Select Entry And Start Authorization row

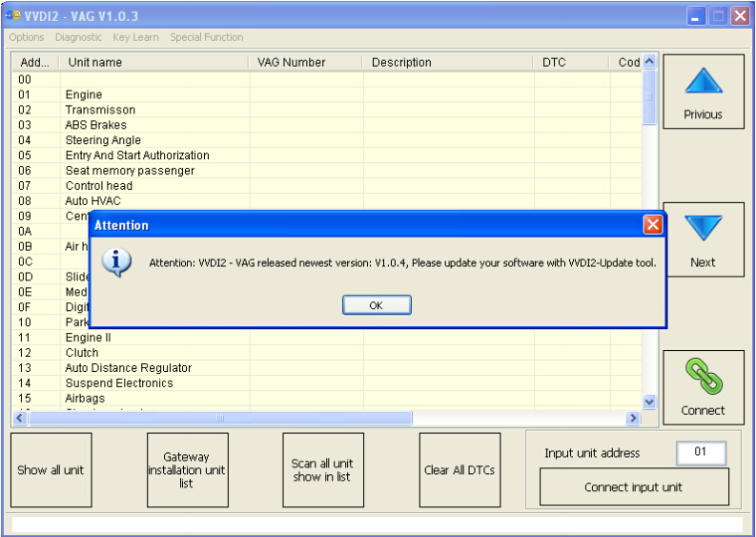(x=327, y=155)
